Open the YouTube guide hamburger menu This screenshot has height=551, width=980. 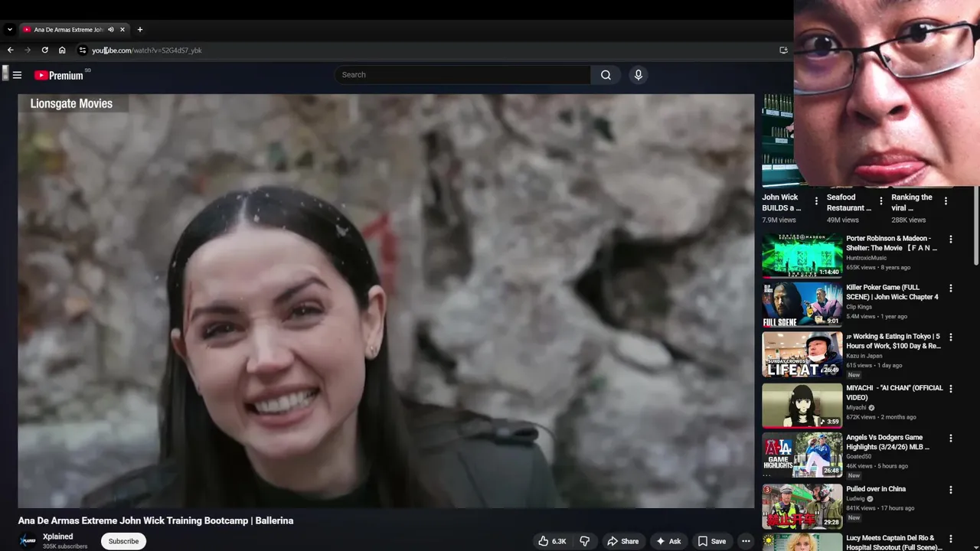pyautogui.click(x=17, y=75)
